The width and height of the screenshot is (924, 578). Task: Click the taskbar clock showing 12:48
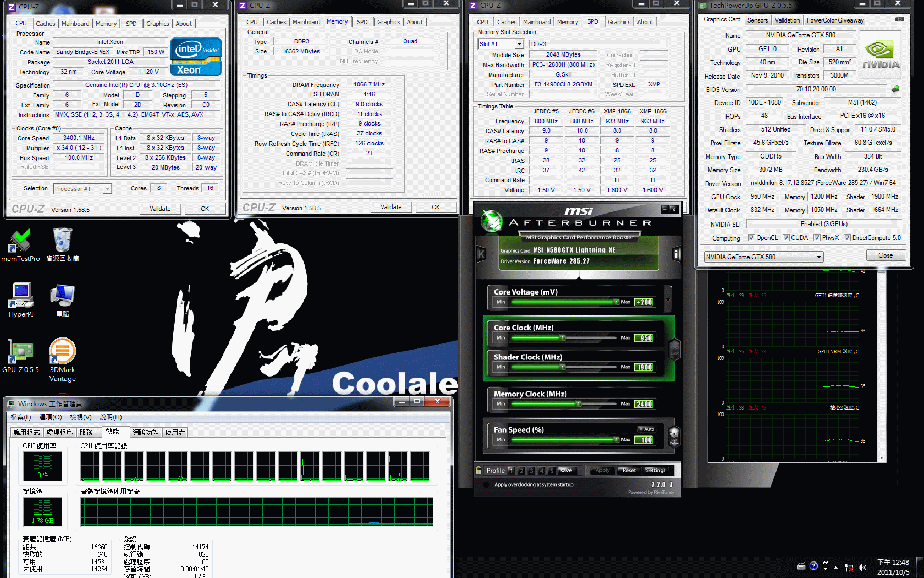893,567
